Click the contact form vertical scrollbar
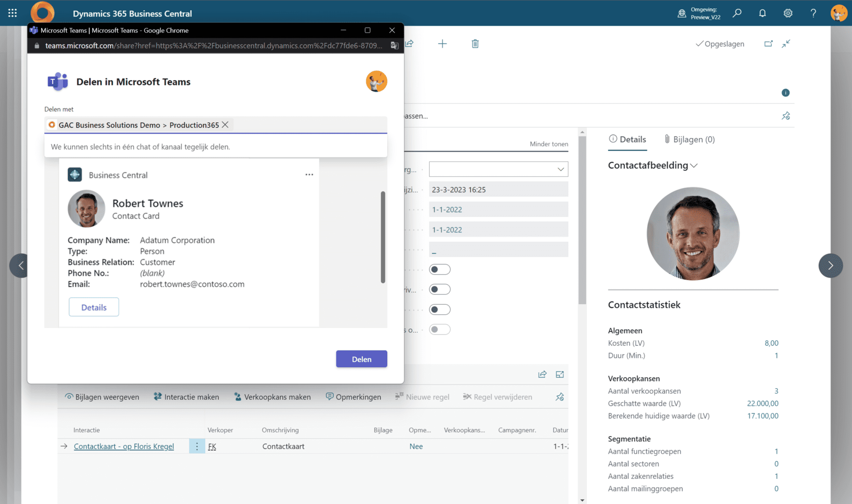Screen dimensions: 852x504 point(582,220)
